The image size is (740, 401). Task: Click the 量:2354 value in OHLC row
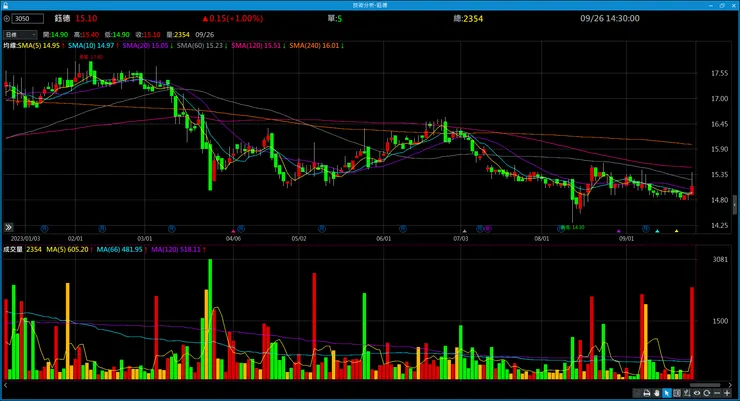[x=178, y=34]
